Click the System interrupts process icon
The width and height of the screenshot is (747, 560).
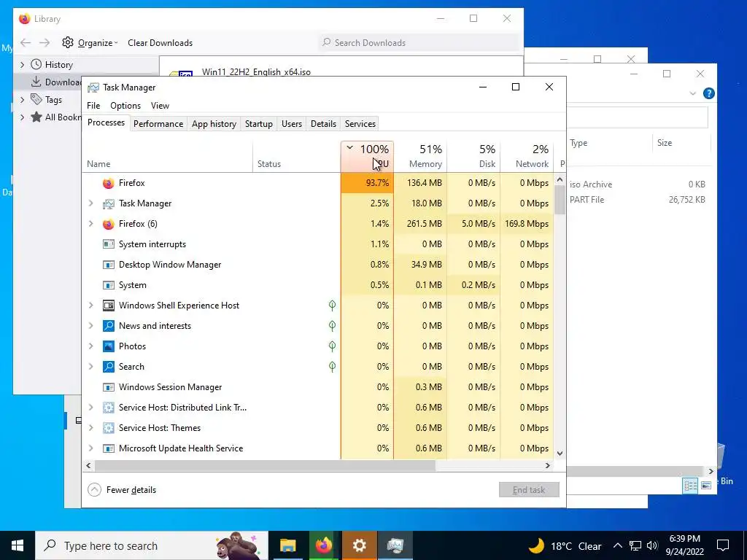click(x=109, y=244)
